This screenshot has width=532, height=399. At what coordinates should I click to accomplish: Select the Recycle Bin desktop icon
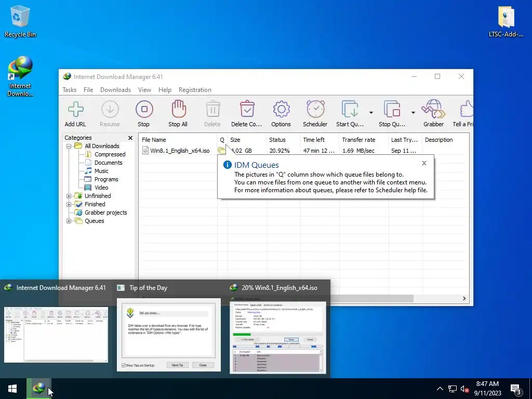tap(20, 21)
